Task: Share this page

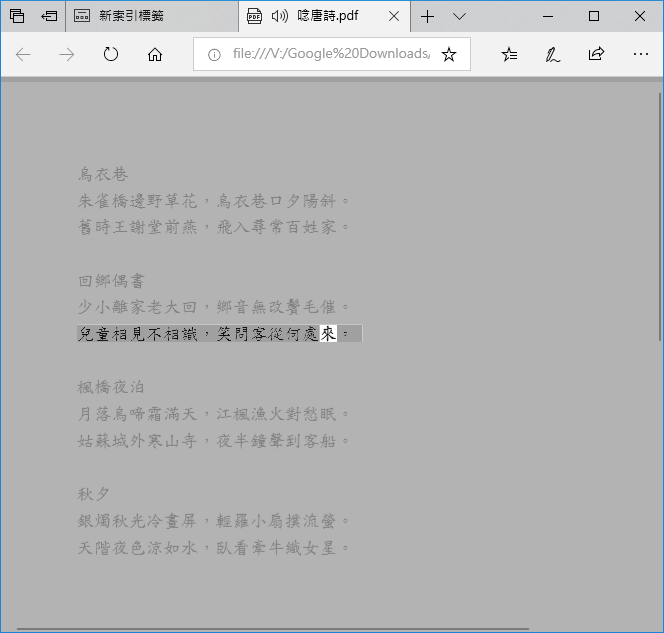Action: (596, 54)
